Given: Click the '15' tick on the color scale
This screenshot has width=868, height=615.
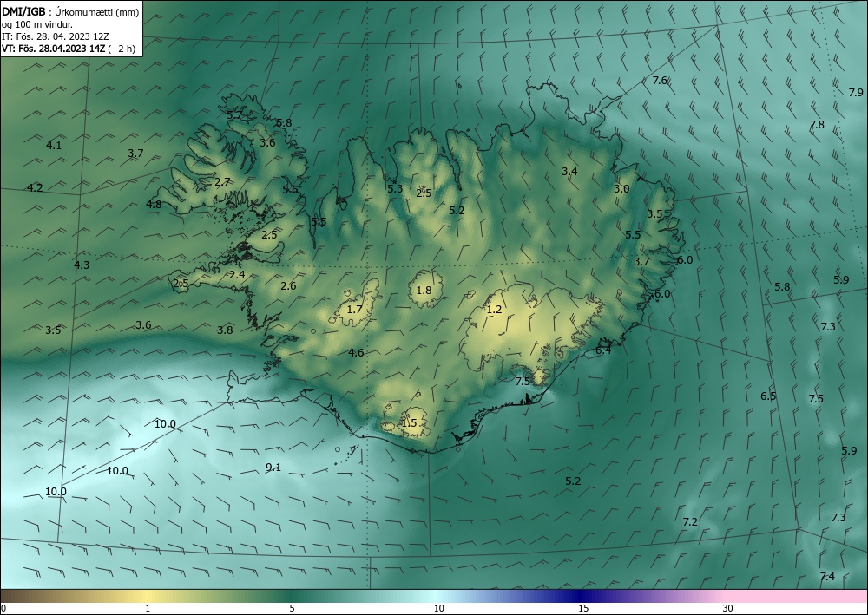Looking at the screenshot, I should point(583,608).
